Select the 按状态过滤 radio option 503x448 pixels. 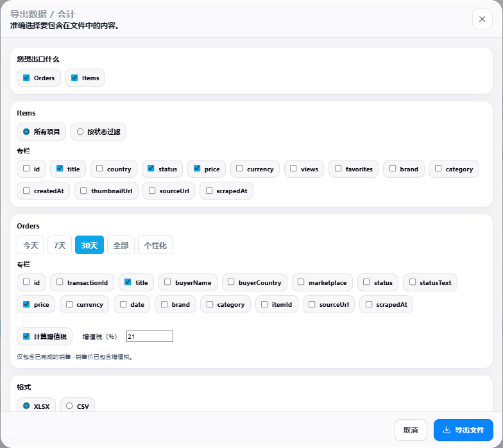click(80, 132)
